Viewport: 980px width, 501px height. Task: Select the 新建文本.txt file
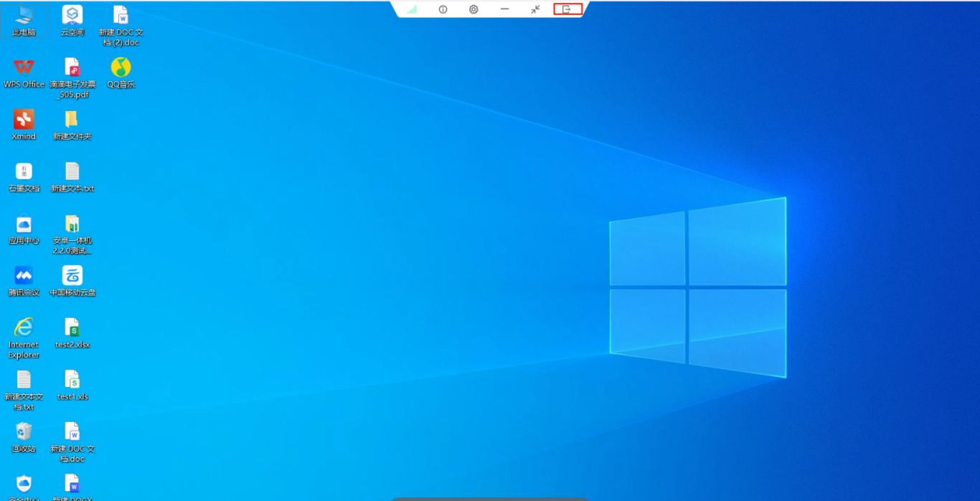(72, 177)
